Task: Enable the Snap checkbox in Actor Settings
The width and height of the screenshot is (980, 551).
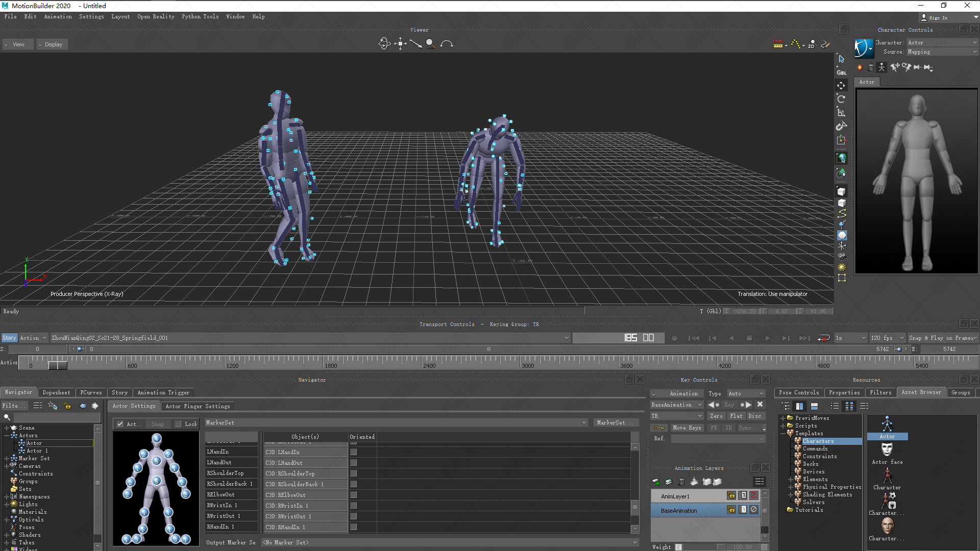Action: [x=158, y=424]
